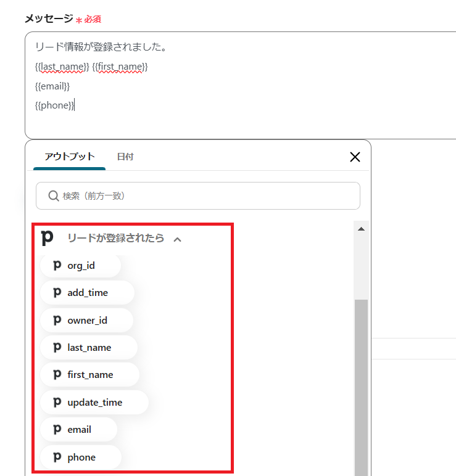Screen dimensions: 456x476
Task: Click the Pipedrive icon on phone chip
Action: [57, 457]
